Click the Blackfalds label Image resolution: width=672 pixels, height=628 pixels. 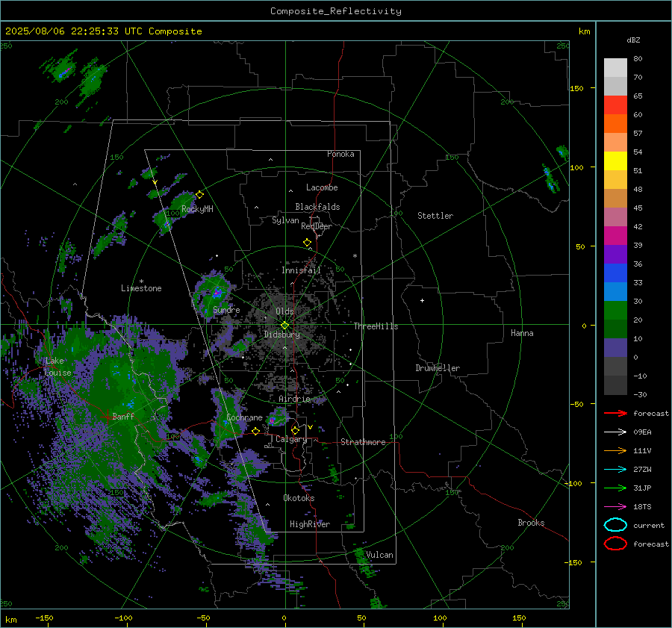(317, 207)
